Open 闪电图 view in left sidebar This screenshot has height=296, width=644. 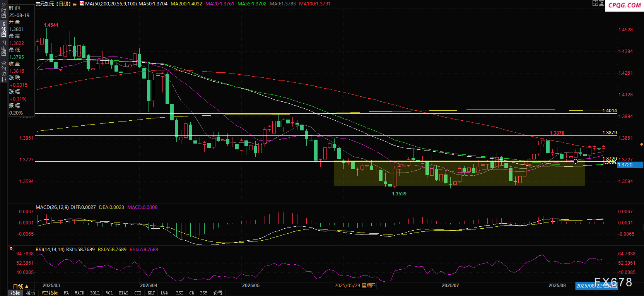[x=3, y=48]
